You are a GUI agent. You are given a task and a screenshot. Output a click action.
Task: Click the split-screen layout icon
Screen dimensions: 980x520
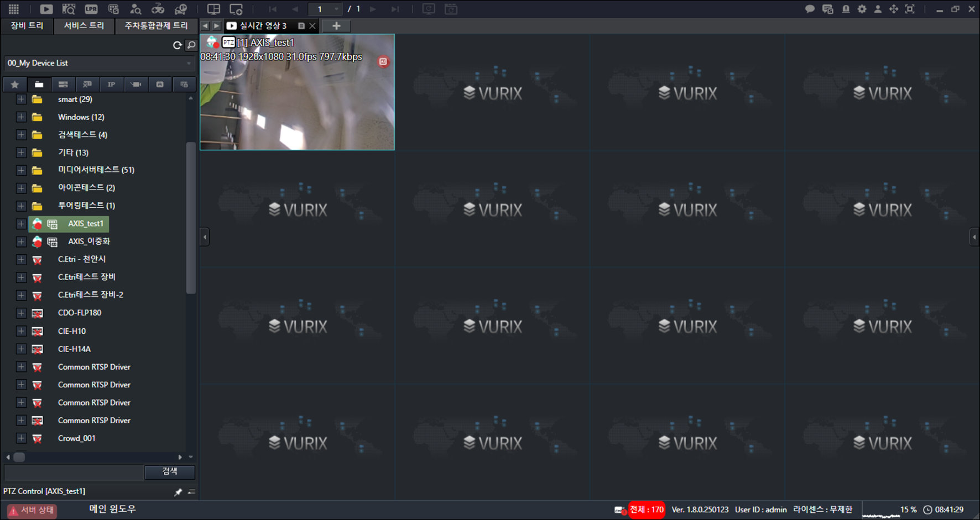click(x=213, y=9)
